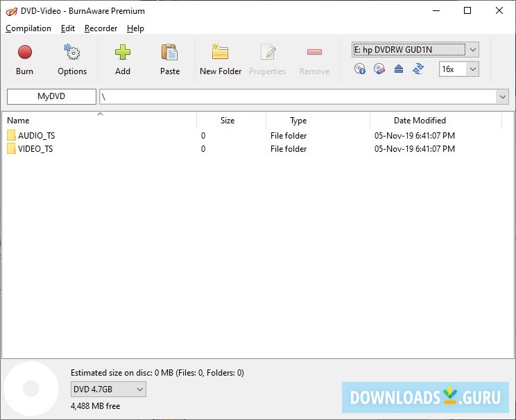Open the DVD 4.7GB disc size dropdown
Image resolution: width=516 pixels, height=420 pixels.
(x=108, y=390)
